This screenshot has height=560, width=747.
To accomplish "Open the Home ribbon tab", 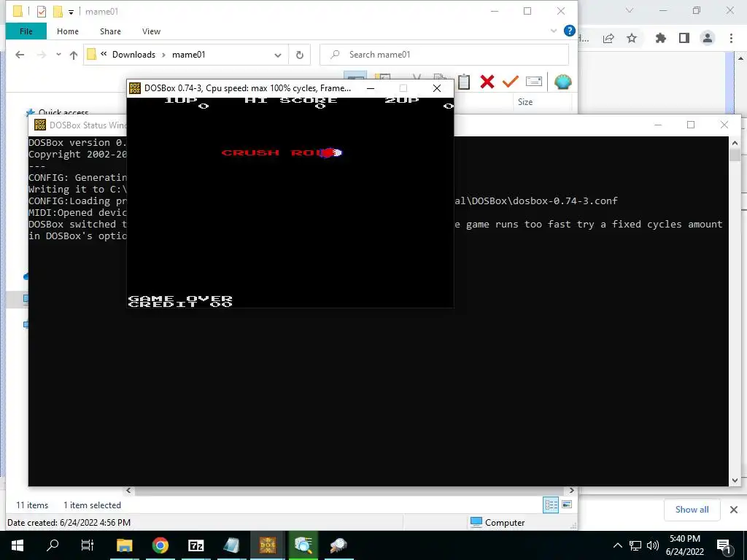I will pyautogui.click(x=68, y=31).
